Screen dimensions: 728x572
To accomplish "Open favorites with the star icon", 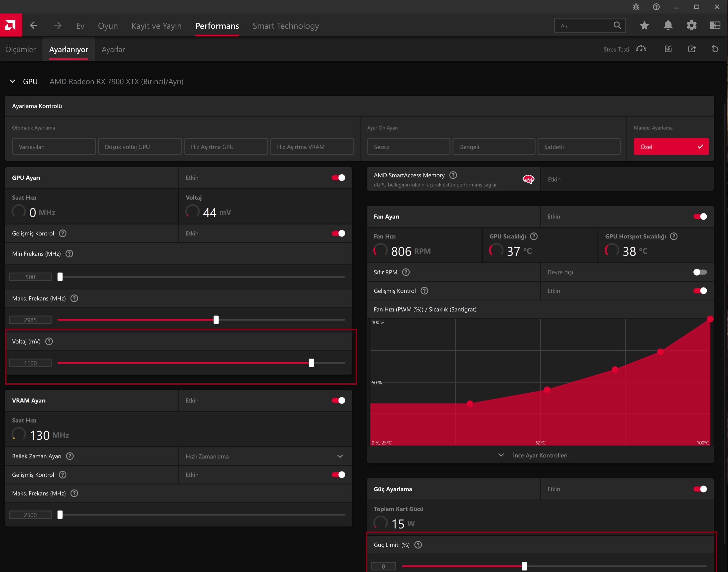I will [644, 26].
